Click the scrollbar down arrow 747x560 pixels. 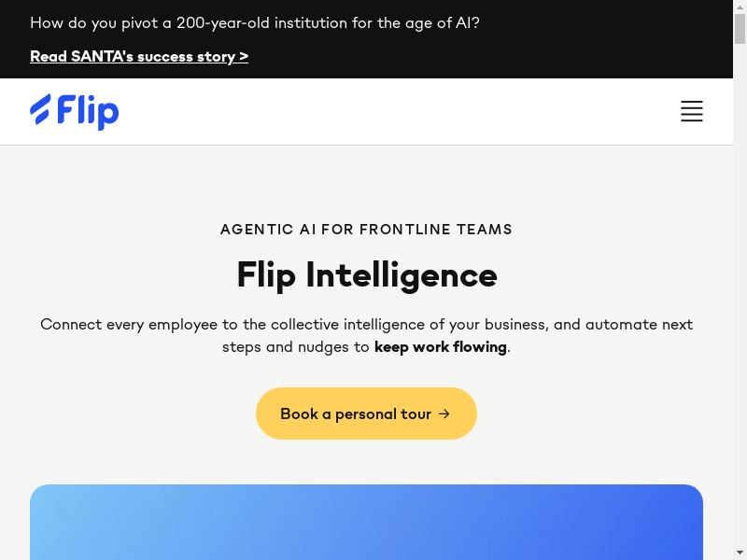pos(740,553)
